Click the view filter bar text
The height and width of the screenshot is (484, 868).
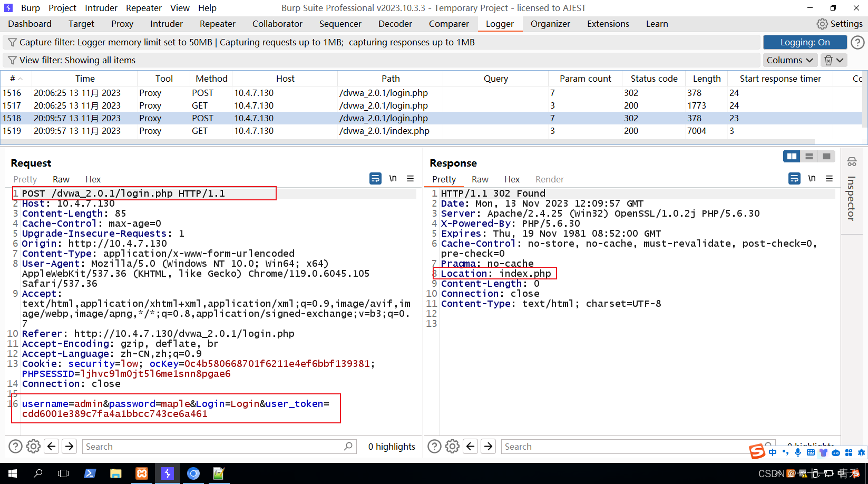click(77, 60)
